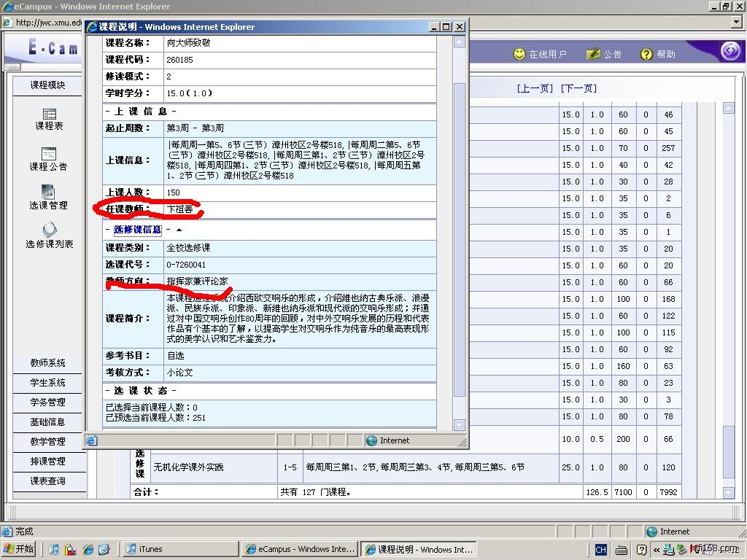This screenshot has height=560, width=747.
Task: Go to previous page via 上一页 link
Action: point(535,88)
